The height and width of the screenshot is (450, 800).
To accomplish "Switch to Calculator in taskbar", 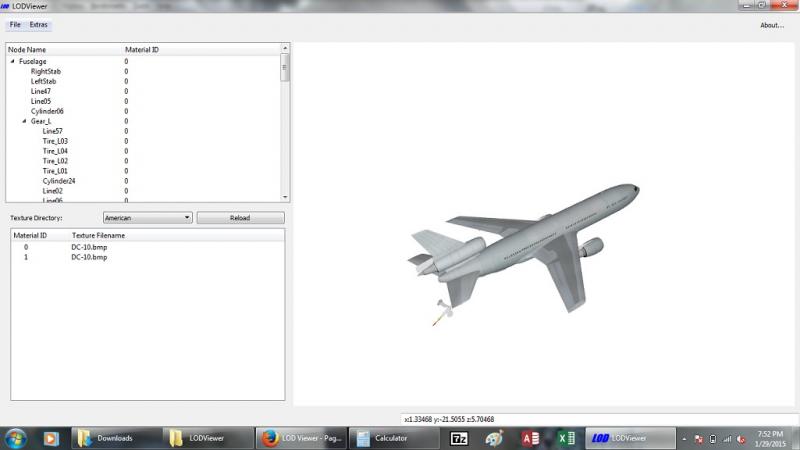I will pyautogui.click(x=394, y=438).
